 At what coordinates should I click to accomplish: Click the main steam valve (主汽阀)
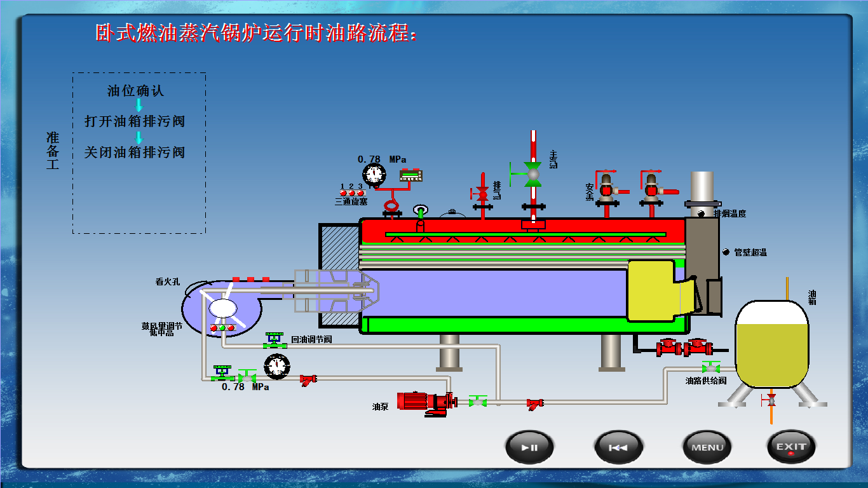[532, 173]
